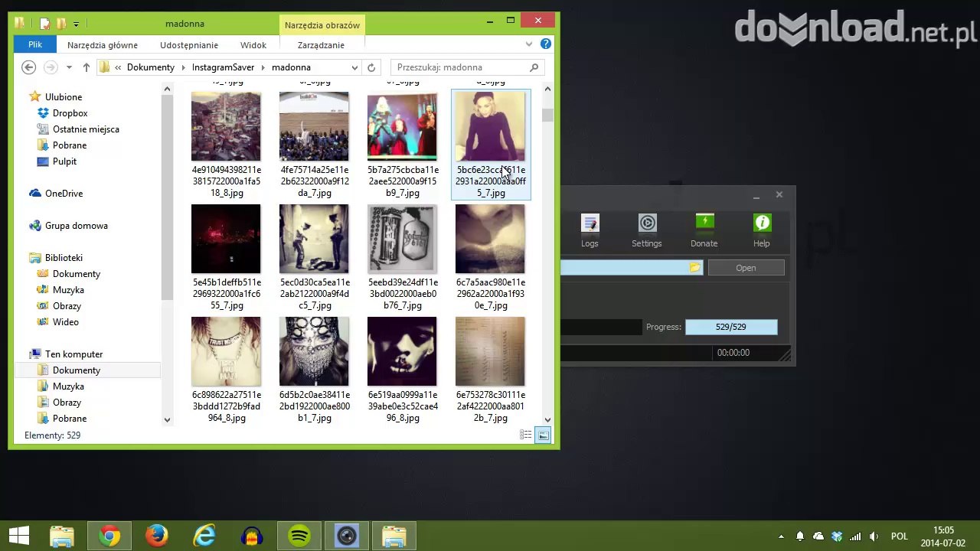The image size is (980, 551).
Task: Open Settings gear in InstagramSaver
Action: (647, 223)
